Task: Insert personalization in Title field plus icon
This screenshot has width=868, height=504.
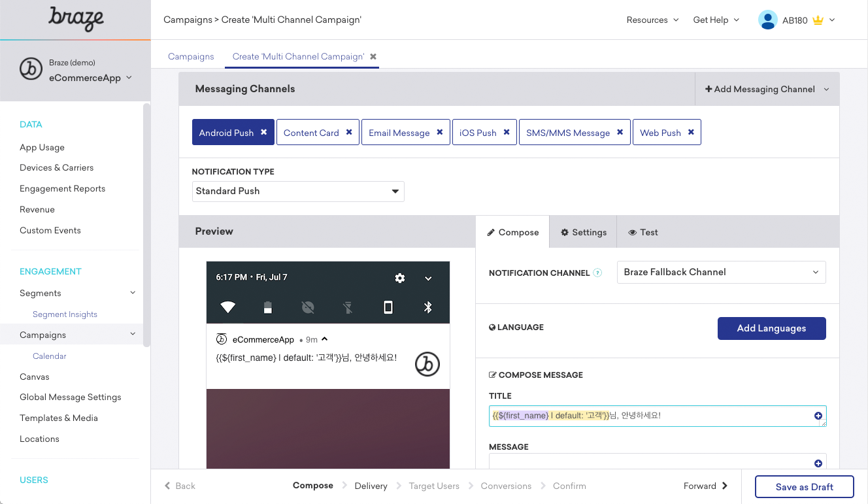Action: [x=818, y=416]
